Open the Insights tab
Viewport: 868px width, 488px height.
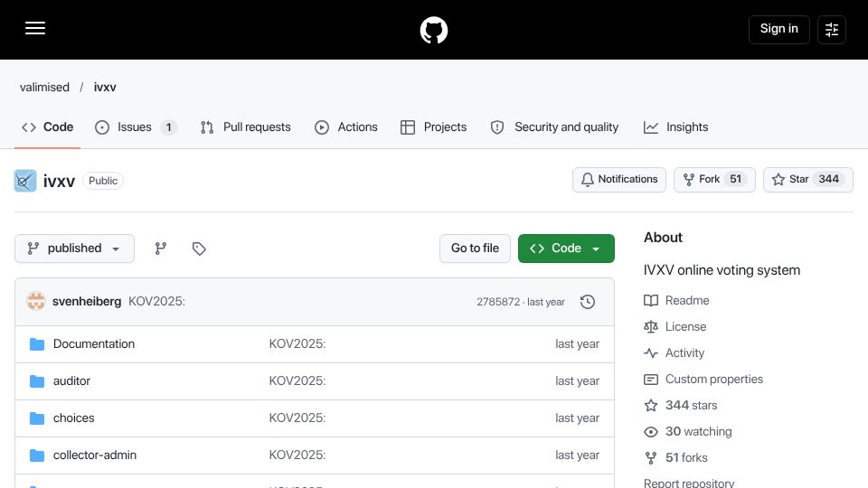[676, 127]
